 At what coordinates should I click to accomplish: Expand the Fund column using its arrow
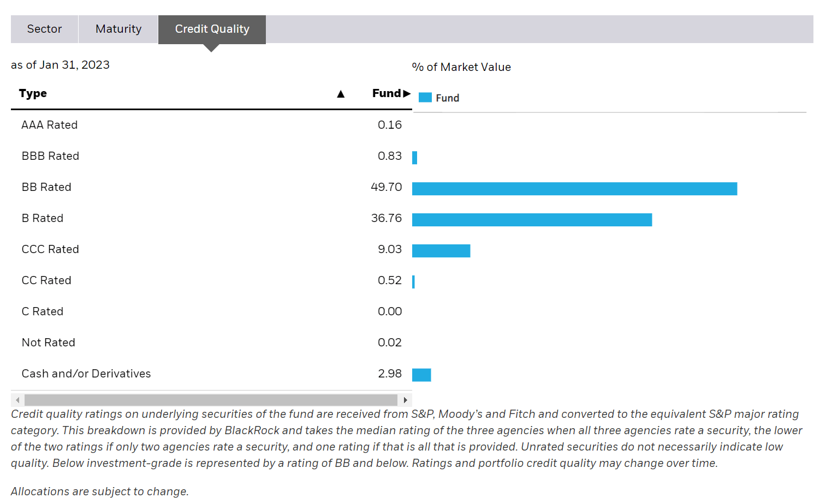coord(406,93)
